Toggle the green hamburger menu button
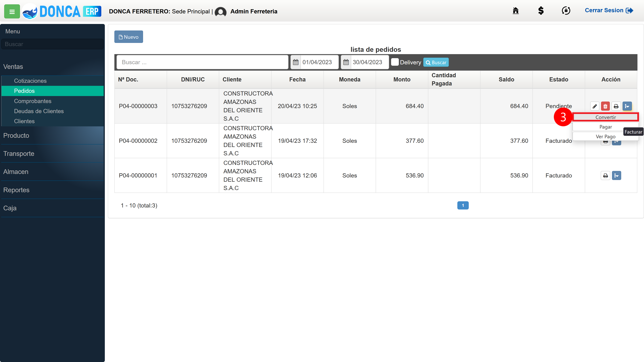 [12, 12]
